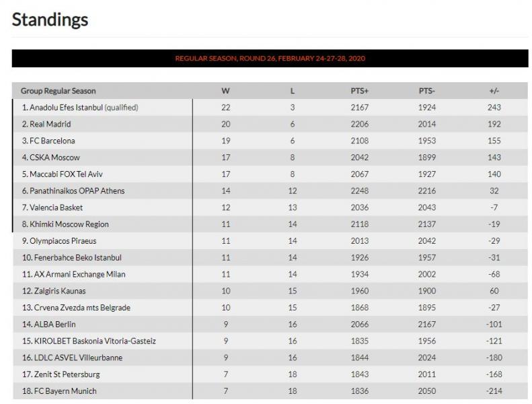This screenshot has height=404, width=532.
Task: Click the Regular Season Round 26 banner
Action: tap(270, 58)
